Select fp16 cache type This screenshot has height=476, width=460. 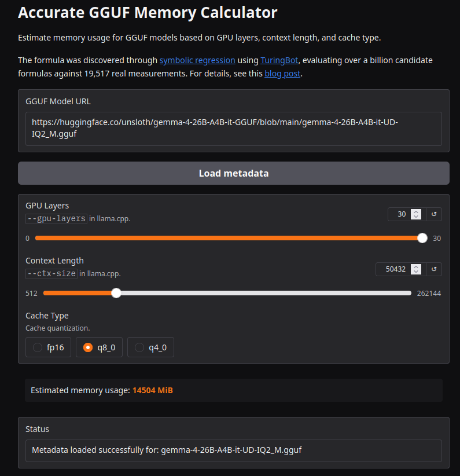[x=49, y=347]
